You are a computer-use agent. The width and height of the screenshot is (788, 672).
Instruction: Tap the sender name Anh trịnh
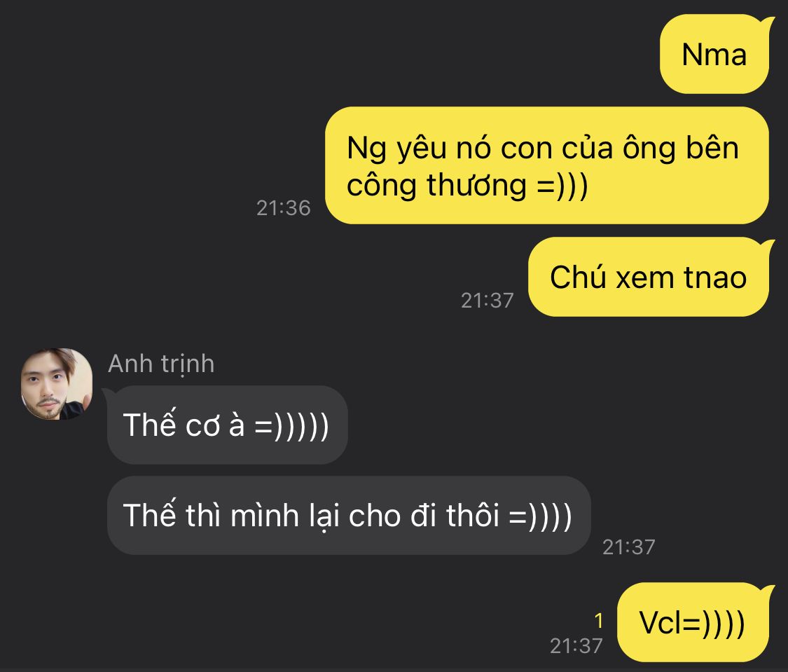(161, 364)
